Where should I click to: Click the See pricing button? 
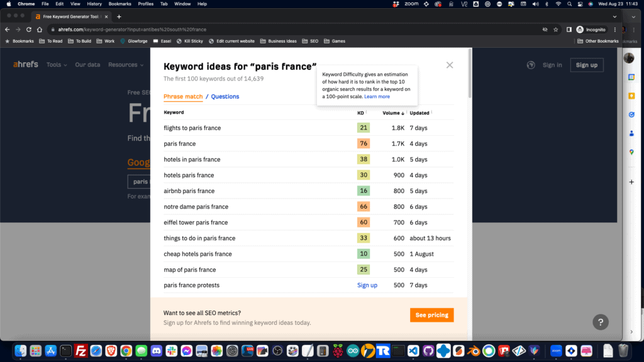[431, 315]
